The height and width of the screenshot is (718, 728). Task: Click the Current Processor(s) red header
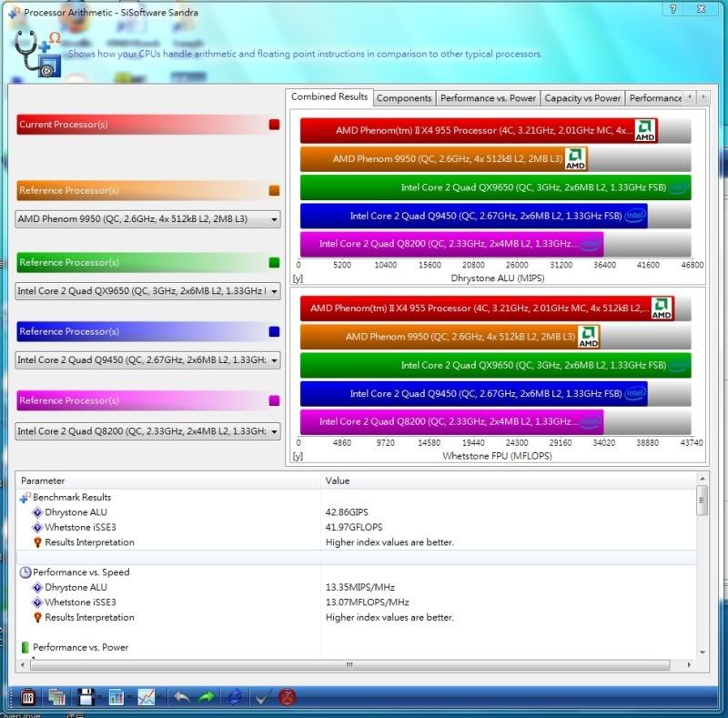point(148,125)
